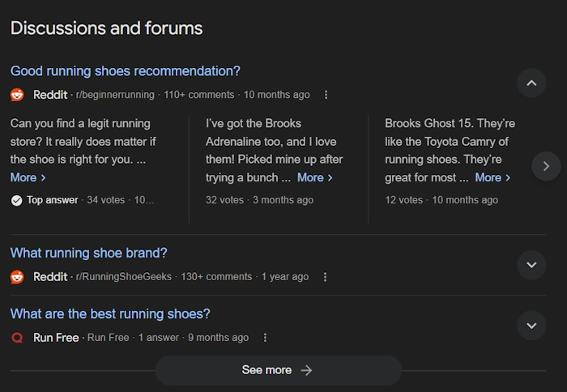
Task: Click the Reddit icon beside r/RunningShoeGeeks
Action: click(x=17, y=277)
